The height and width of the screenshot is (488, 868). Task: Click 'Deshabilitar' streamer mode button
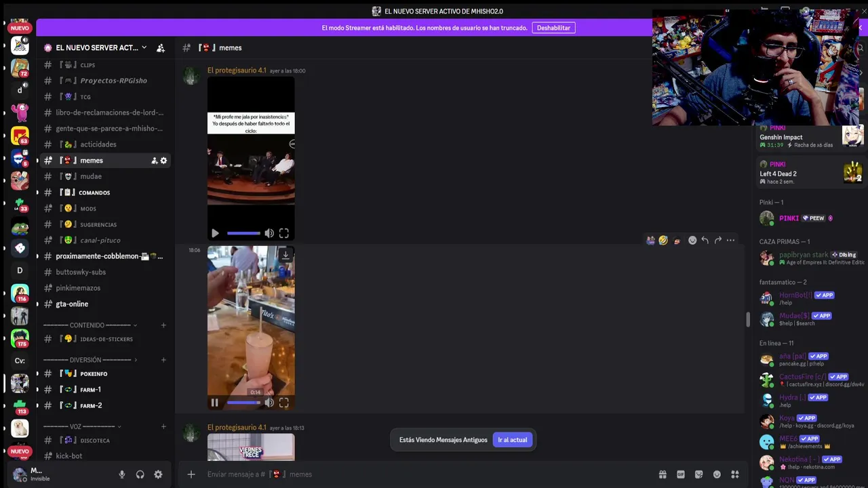[553, 28]
